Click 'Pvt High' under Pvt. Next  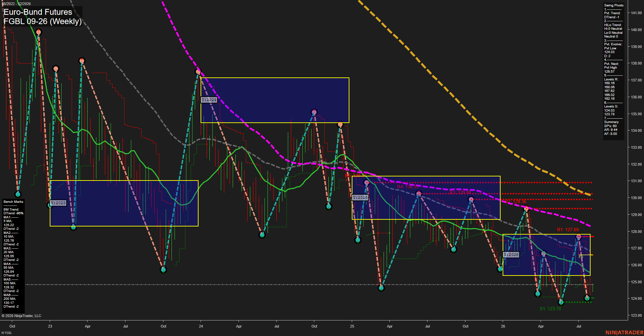point(611,68)
